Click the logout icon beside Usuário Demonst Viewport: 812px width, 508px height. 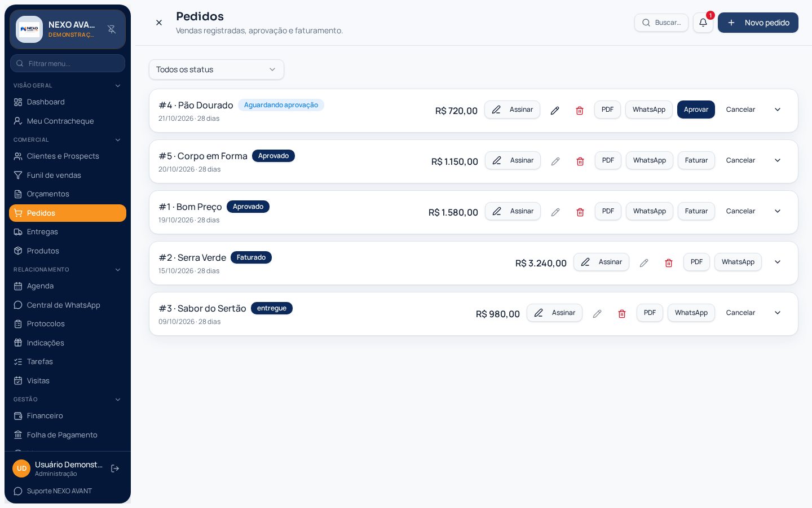tap(115, 468)
